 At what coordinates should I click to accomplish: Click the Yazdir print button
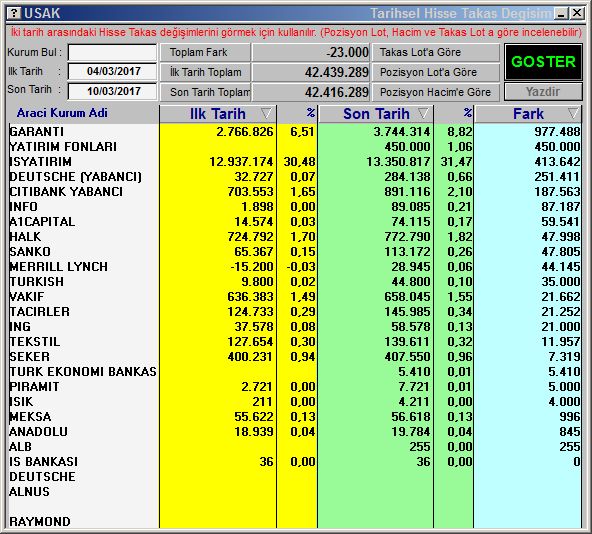click(x=543, y=92)
